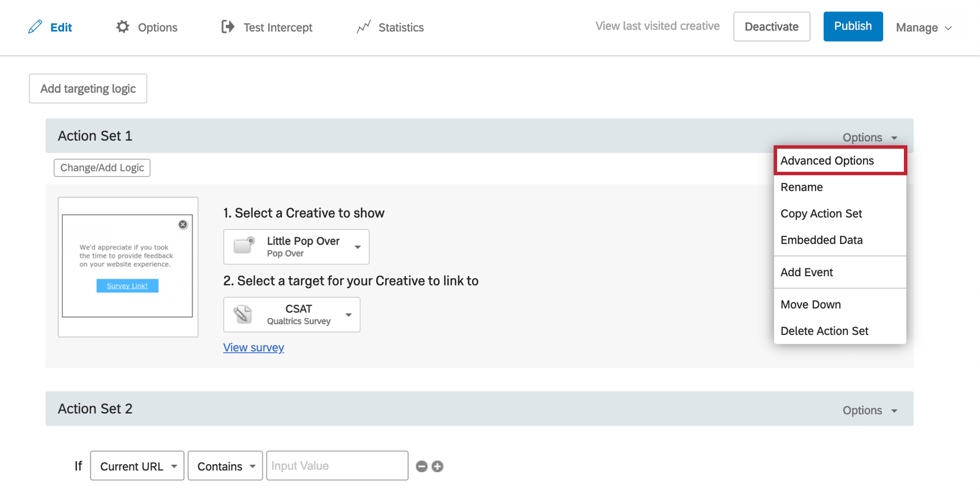This screenshot has height=490, width=980.
Task: Expand the Manage menu
Action: pos(924,28)
